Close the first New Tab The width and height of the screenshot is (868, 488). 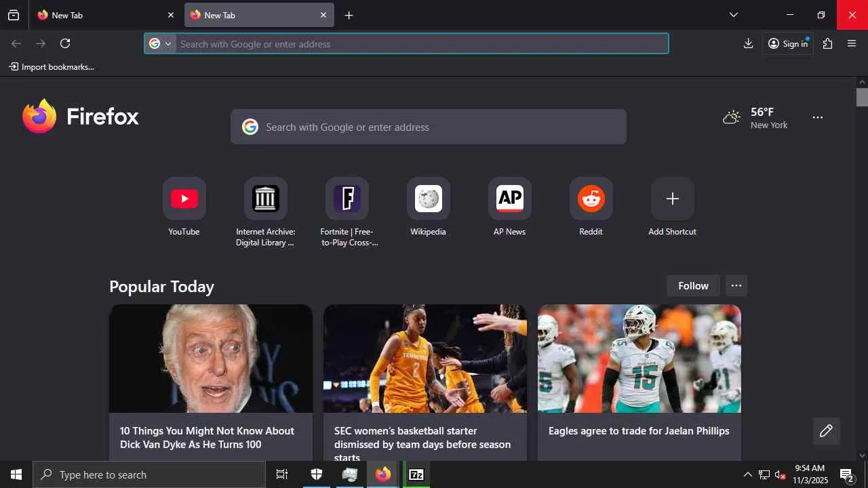(x=170, y=15)
